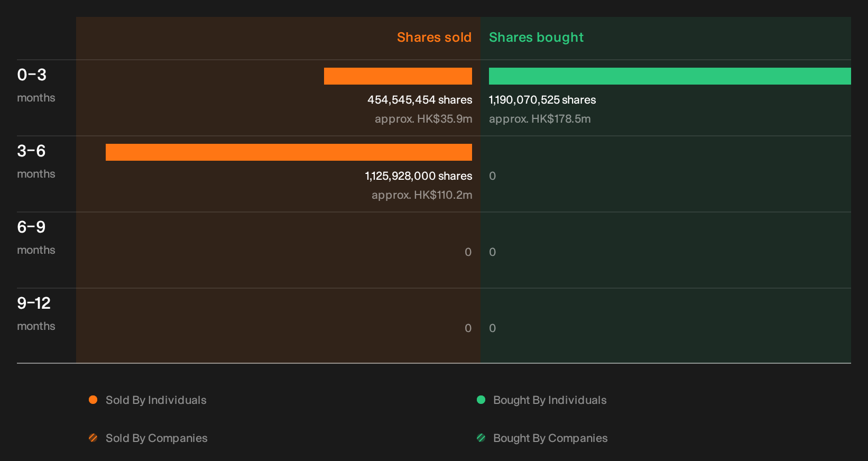Click the approx. HK$35.9m amount
The image size is (868, 461).
[x=423, y=119]
